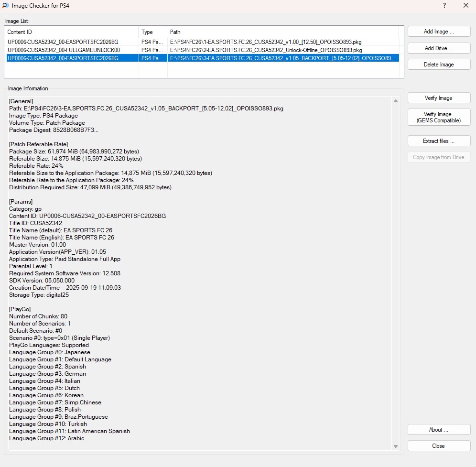Click the plain Verify Image button

coord(439,98)
